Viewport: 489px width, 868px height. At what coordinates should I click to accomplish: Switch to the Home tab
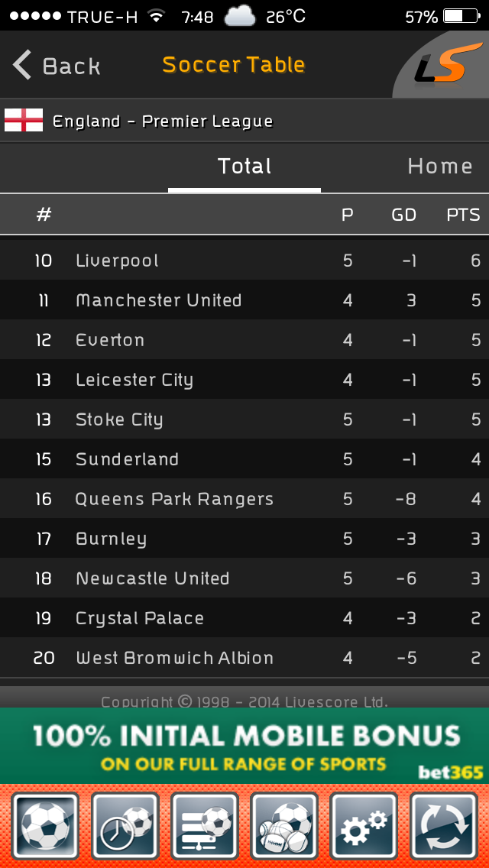coord(440,167)
